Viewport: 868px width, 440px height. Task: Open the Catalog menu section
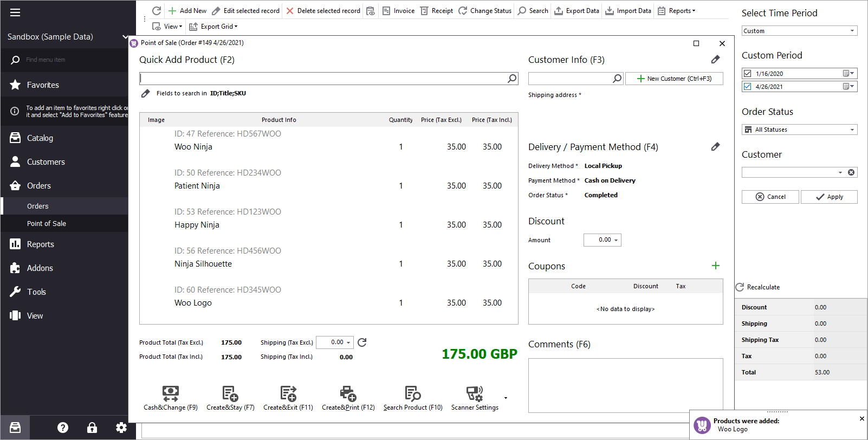40,138
